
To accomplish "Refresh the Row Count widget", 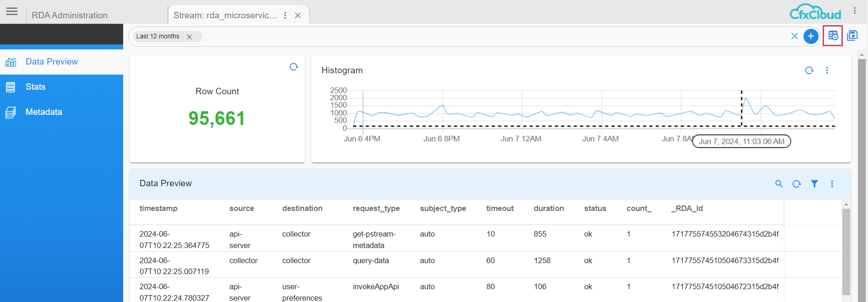I will 294,67.
